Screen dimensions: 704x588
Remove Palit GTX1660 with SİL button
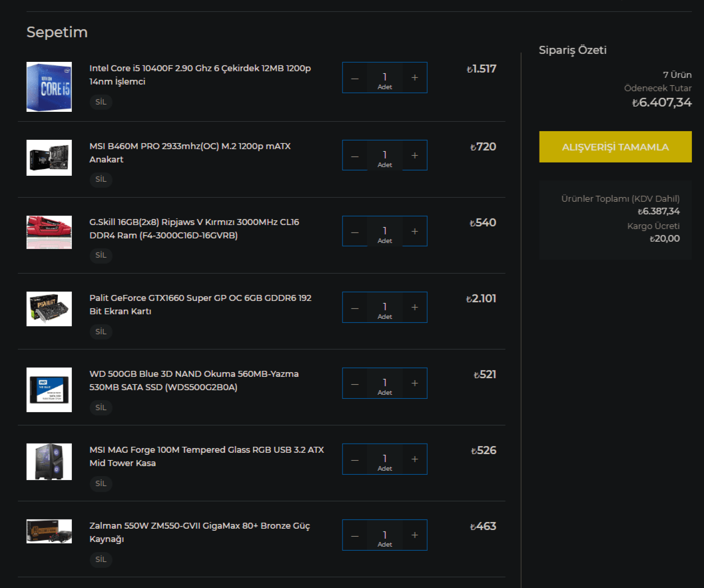point(101,331)
